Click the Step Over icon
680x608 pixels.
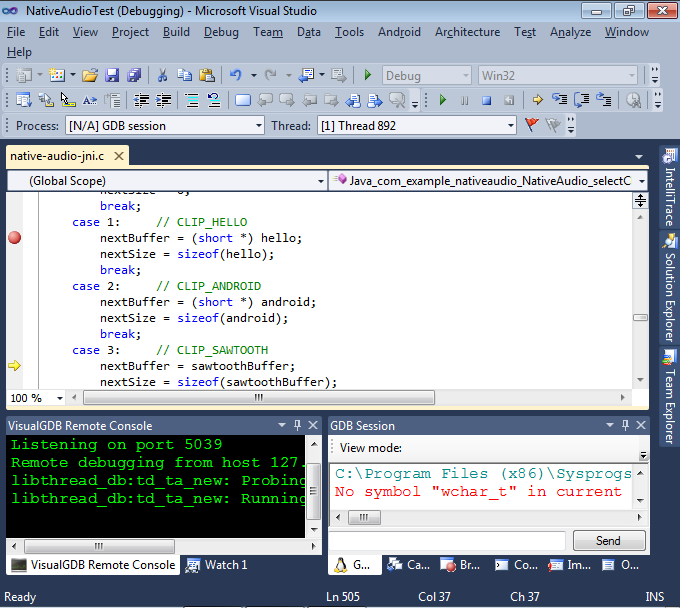(x=581, y=100)
